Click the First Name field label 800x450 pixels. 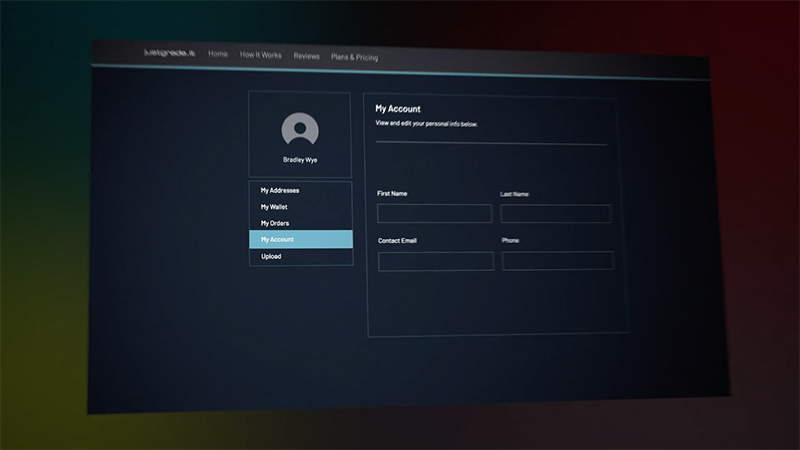392,193
